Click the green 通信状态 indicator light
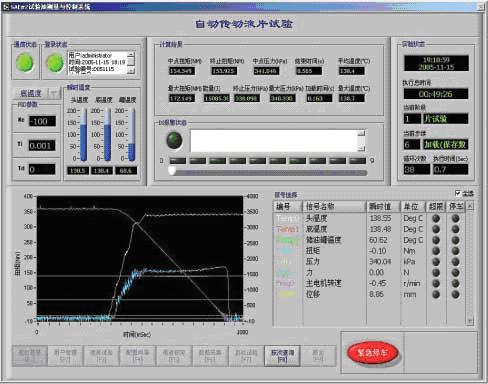This screenshot has height=384, width=488. pos(25,63)
